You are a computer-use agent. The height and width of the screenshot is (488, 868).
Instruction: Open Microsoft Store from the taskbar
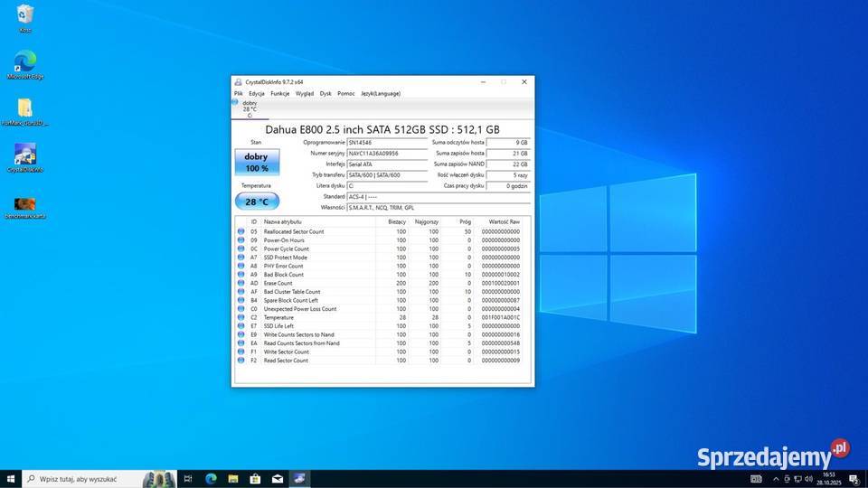click(x=255, y=478)
